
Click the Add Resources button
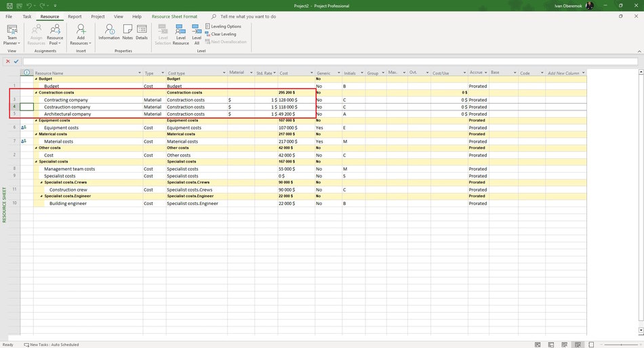click(81, 35)
